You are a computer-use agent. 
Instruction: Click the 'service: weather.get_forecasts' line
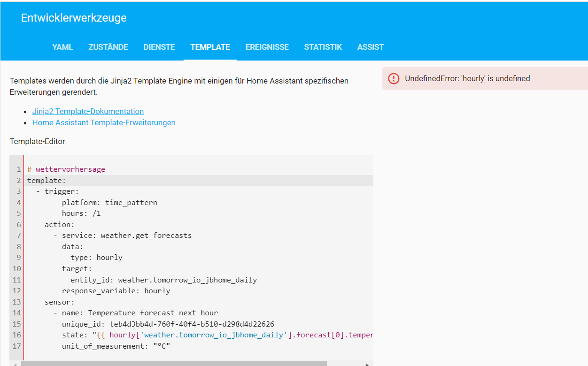click(123, 236)
